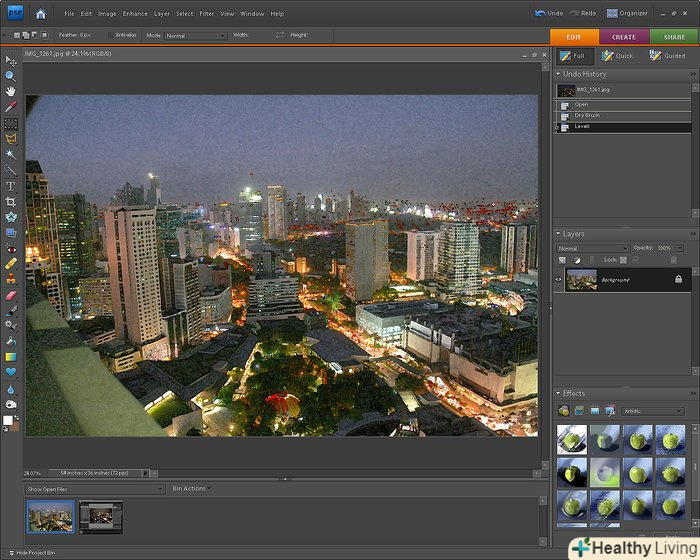
Task: Select the Eraser tool
Action: coord(11,295)
